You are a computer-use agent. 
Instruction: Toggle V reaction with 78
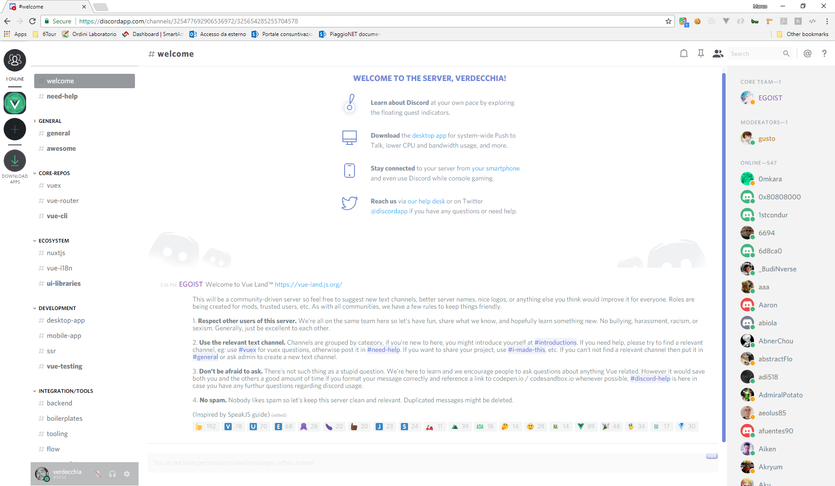(x=233, y=426)
